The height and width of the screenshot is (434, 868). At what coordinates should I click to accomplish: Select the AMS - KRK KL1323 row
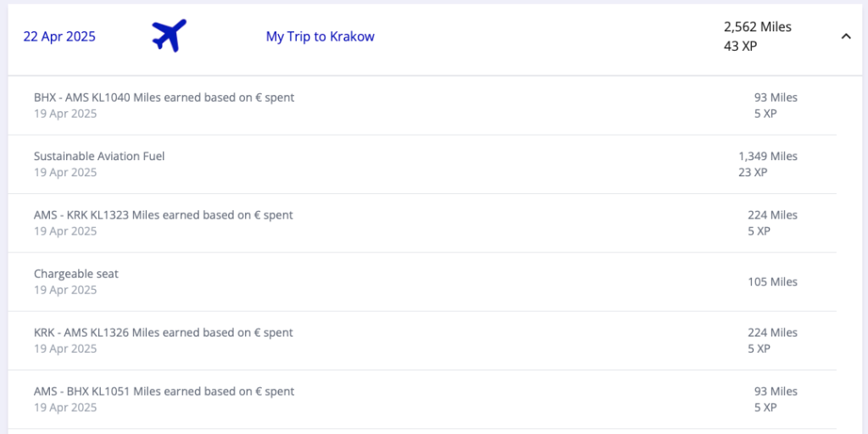(x=163, y=215)
